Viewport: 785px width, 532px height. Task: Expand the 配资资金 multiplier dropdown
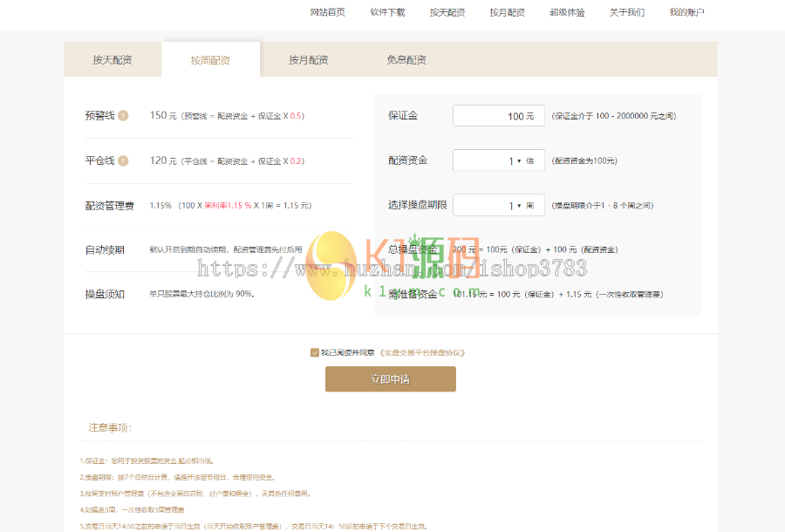[x=499, y=160]
